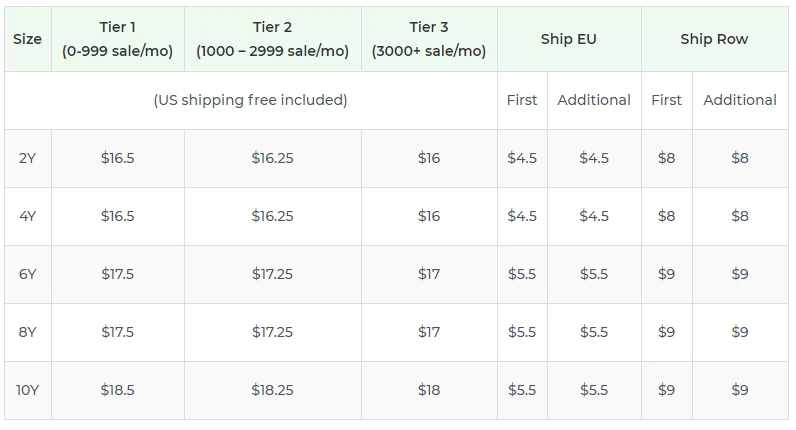This screenshot has width=796, height=430.
Task: Click the $18.5 Tier 1 price
Action: [118, 390]
